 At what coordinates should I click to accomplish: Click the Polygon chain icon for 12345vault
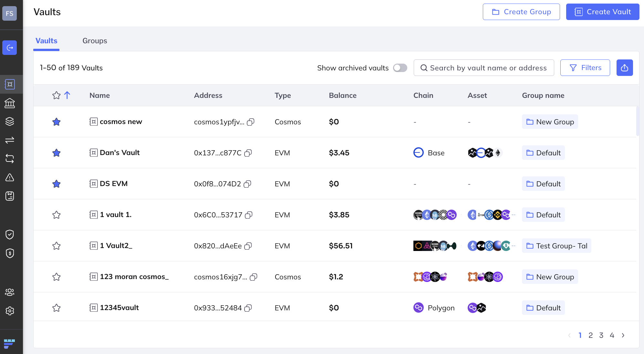(418, 307)
